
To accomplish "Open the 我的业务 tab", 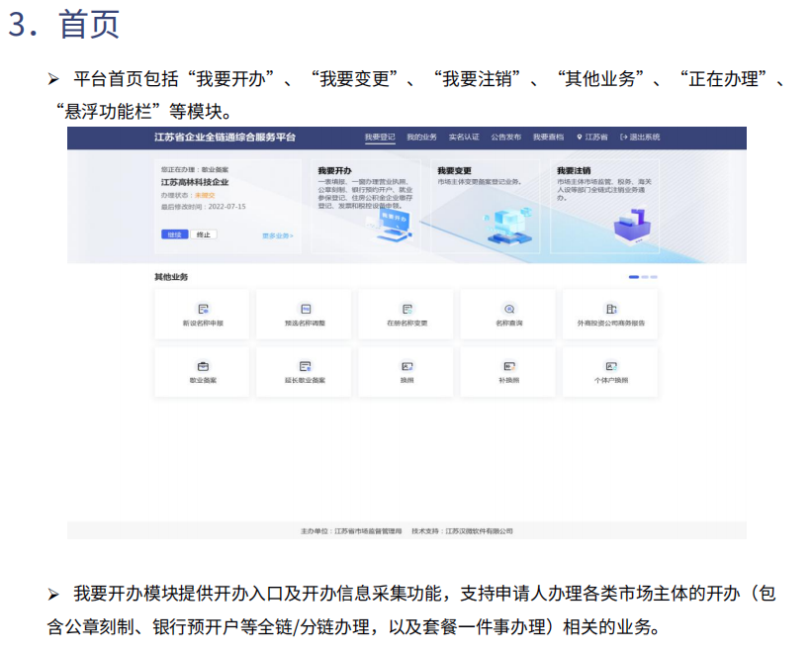I will [x=421, y=138].
